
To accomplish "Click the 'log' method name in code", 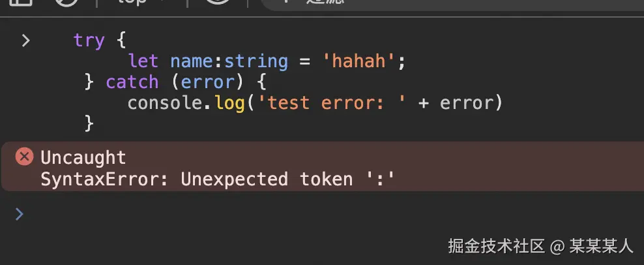I will [x=229, y=103].
